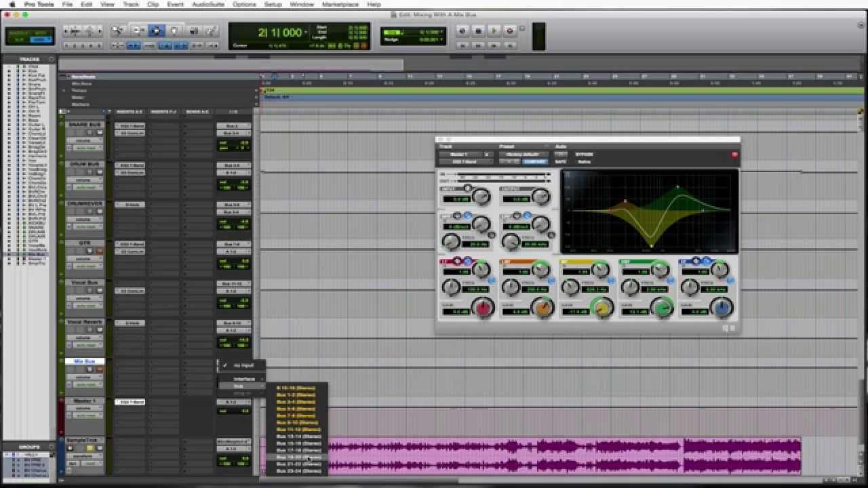
Task: Open the factory default preset menu
Action: tap(524, 154)
